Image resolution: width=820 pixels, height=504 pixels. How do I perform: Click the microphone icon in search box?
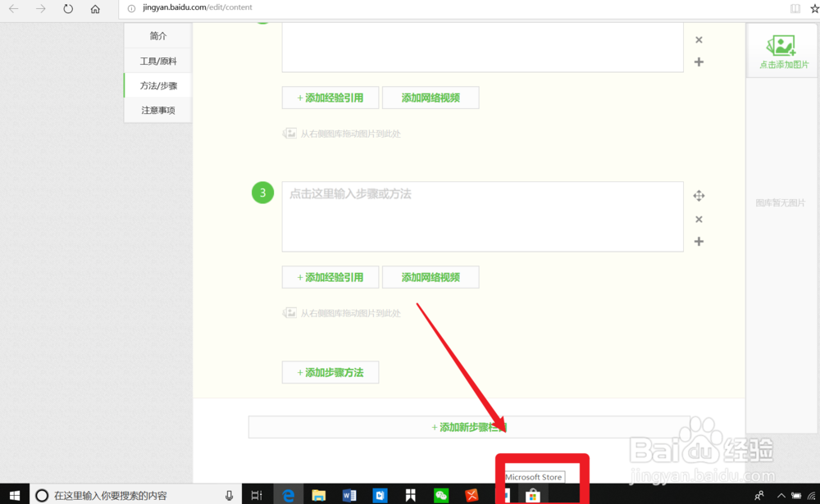229,495
